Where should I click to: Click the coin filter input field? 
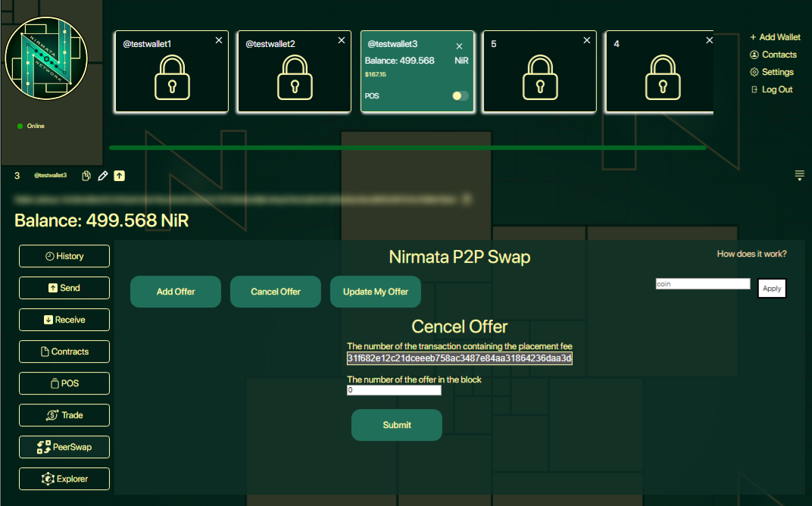[702, 284]
